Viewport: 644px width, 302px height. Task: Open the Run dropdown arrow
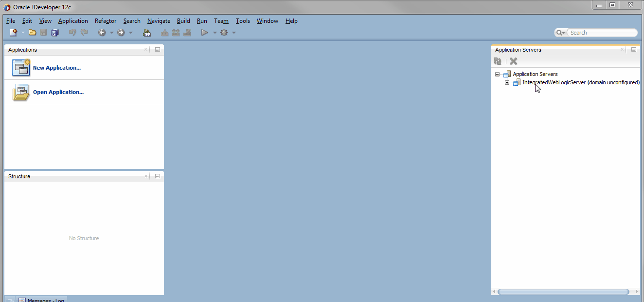click(215, 33)
